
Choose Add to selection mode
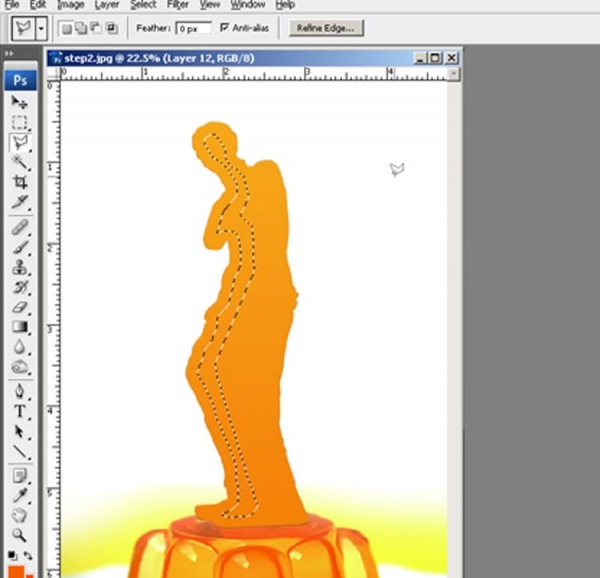point(81,28)
